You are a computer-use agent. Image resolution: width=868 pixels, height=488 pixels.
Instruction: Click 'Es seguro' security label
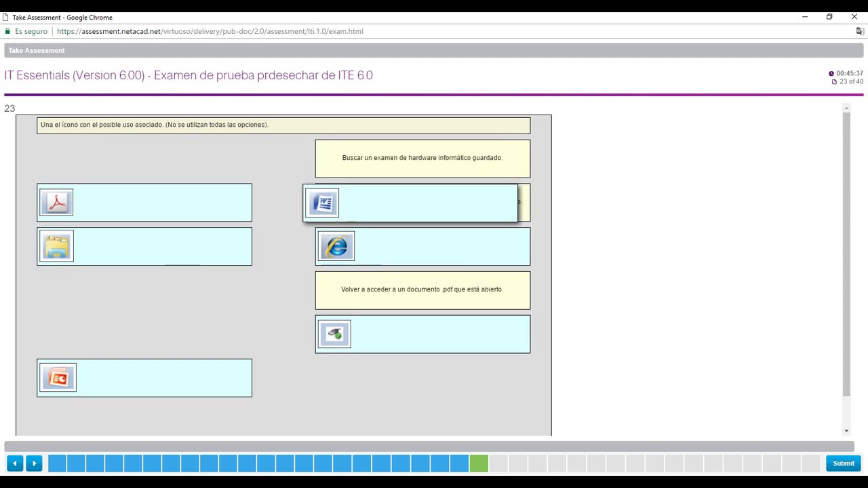click(x=31, y=31)
